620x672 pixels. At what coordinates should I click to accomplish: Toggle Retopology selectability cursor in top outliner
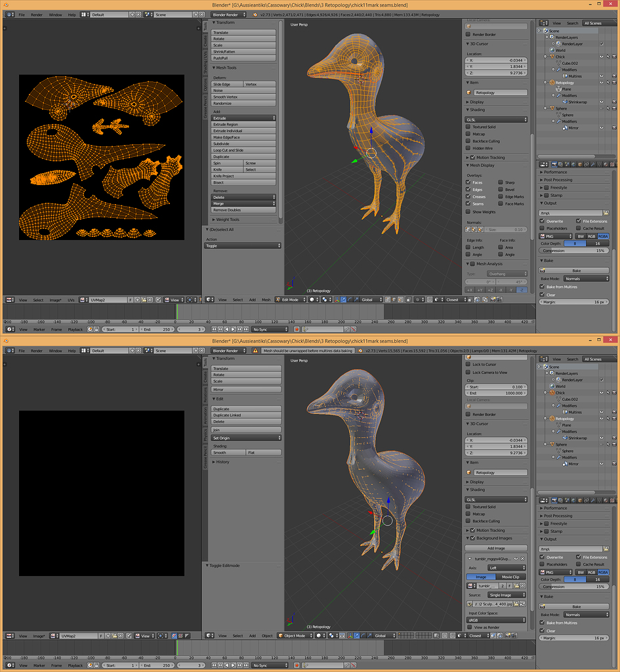coord(608,83)
